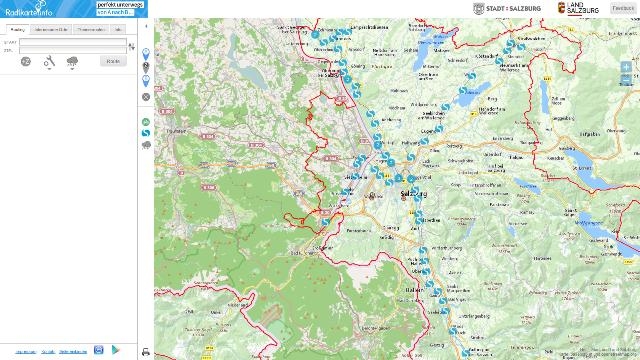The height and width of the screenshot is (360, 640).
Task: Toggle the weather cloud map layer
Action: (x=146, y=145)
